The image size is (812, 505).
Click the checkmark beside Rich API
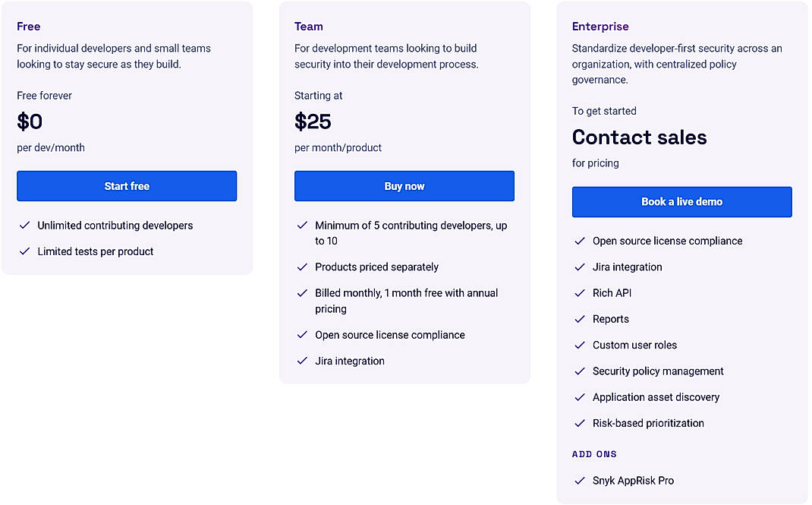(x=579, y=292)
